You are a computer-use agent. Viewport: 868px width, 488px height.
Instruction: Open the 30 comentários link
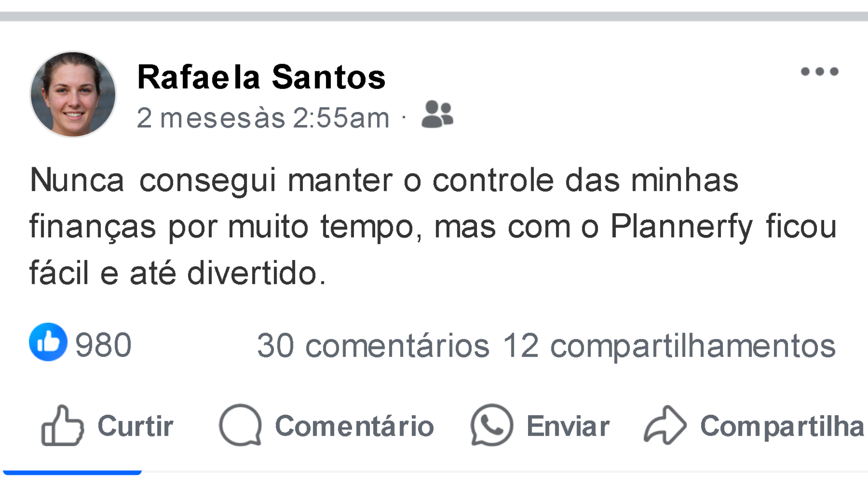373,346
